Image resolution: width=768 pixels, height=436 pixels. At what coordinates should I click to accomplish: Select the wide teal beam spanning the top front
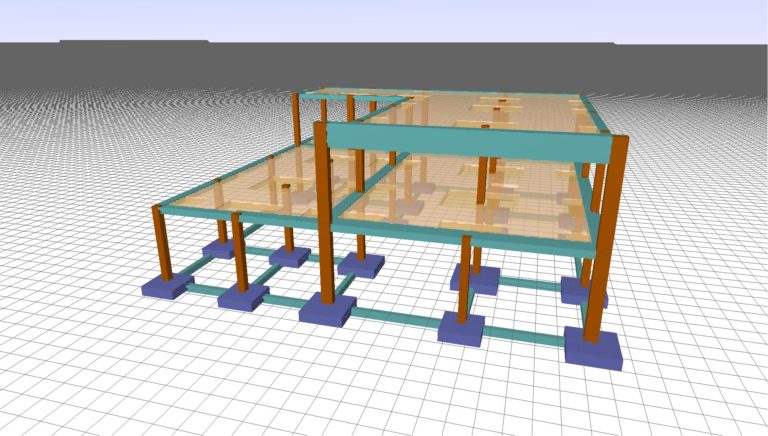[469, 142]
